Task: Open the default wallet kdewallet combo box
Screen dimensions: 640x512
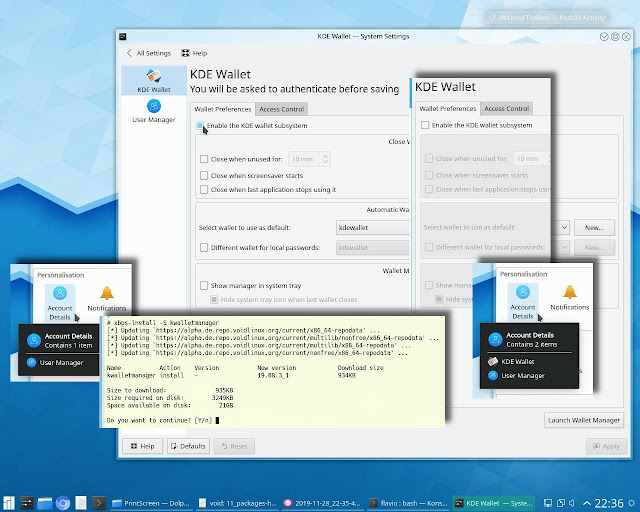Action: coord(373,227)
